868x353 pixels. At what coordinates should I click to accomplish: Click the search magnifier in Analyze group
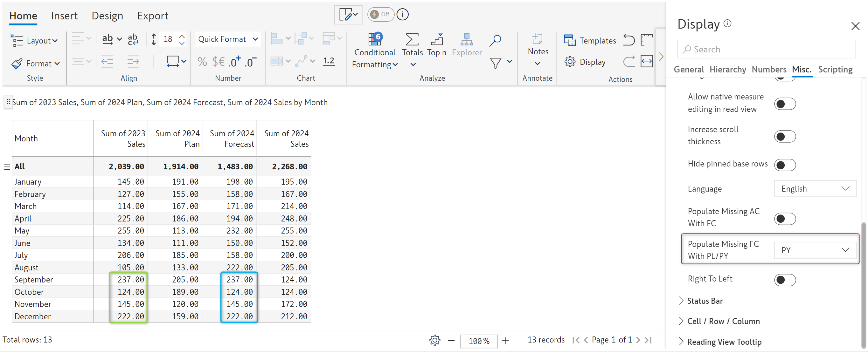(x=495, y=40)
